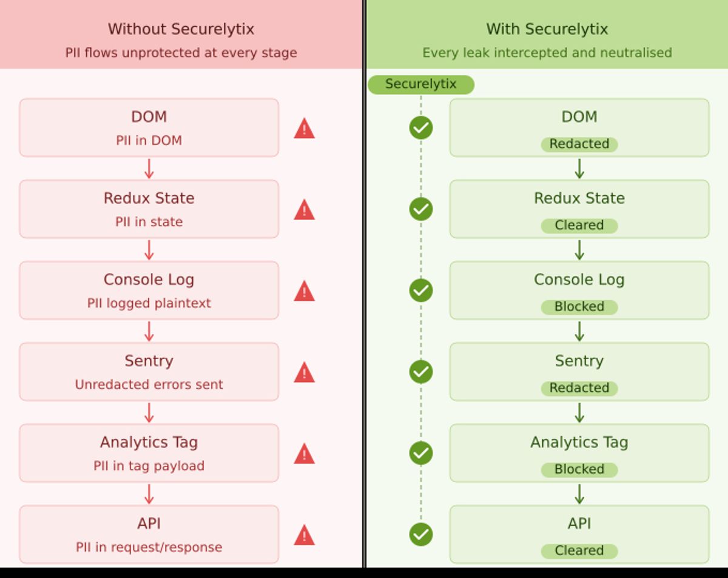
Task: Click checkmark next to protected Analytics Tag
Action: [421, 453]
